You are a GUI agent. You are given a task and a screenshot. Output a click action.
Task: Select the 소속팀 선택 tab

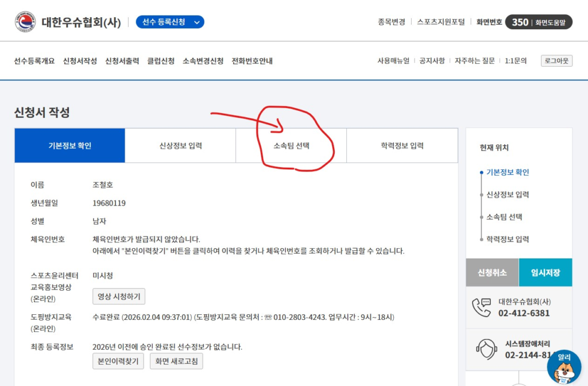(291, 146)
